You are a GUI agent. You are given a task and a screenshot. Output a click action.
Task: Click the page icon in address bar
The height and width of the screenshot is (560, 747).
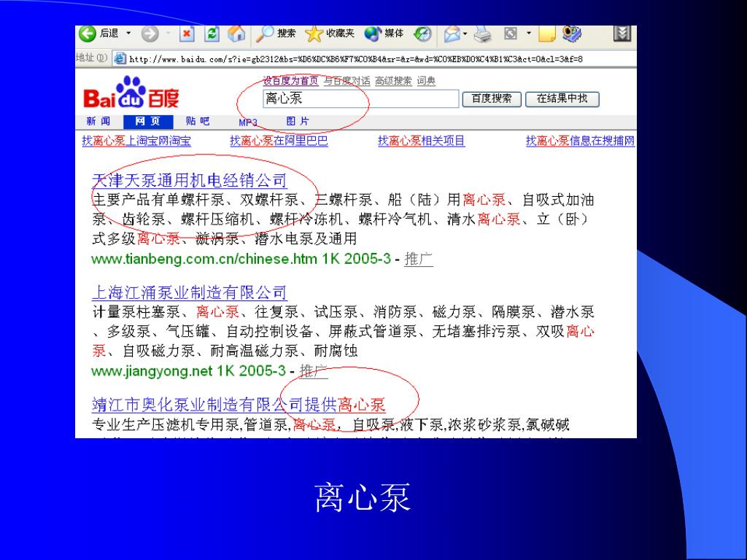pos(120,59)
